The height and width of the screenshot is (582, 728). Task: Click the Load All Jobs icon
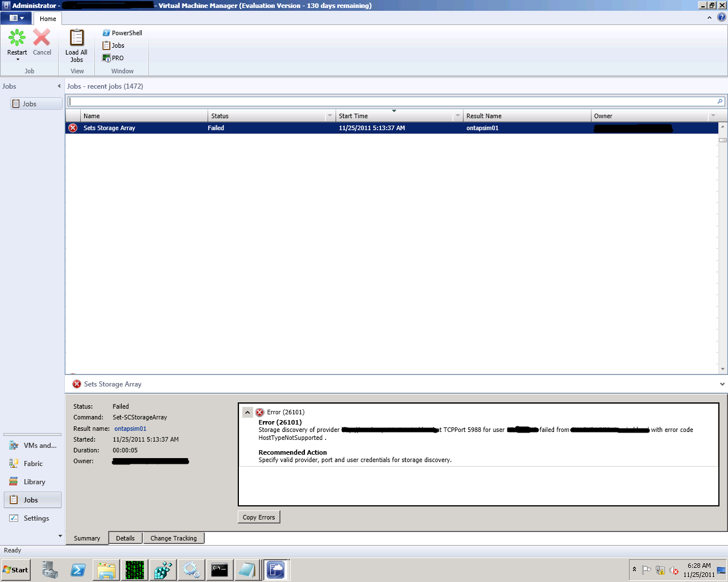76,38
